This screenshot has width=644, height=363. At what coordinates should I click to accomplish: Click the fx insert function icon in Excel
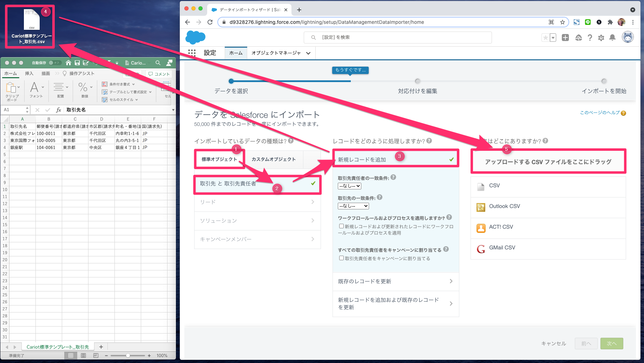point(59,110)
